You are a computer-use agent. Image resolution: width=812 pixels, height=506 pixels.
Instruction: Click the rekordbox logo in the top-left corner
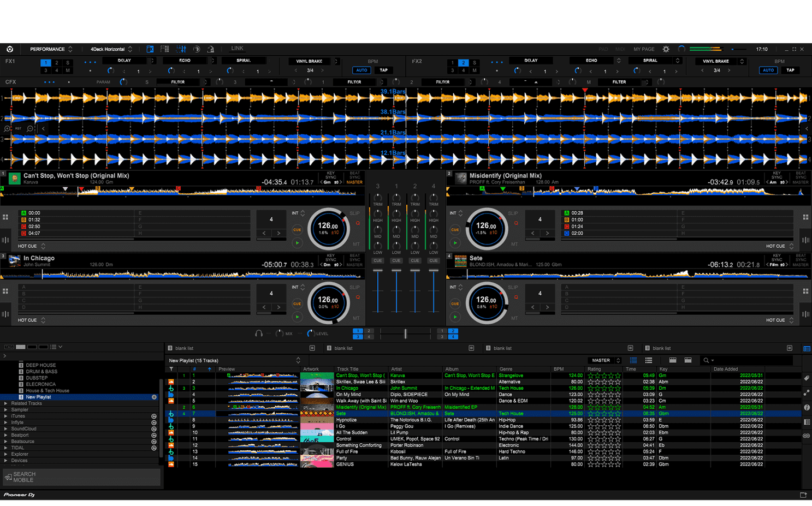[x=9, y=49]
